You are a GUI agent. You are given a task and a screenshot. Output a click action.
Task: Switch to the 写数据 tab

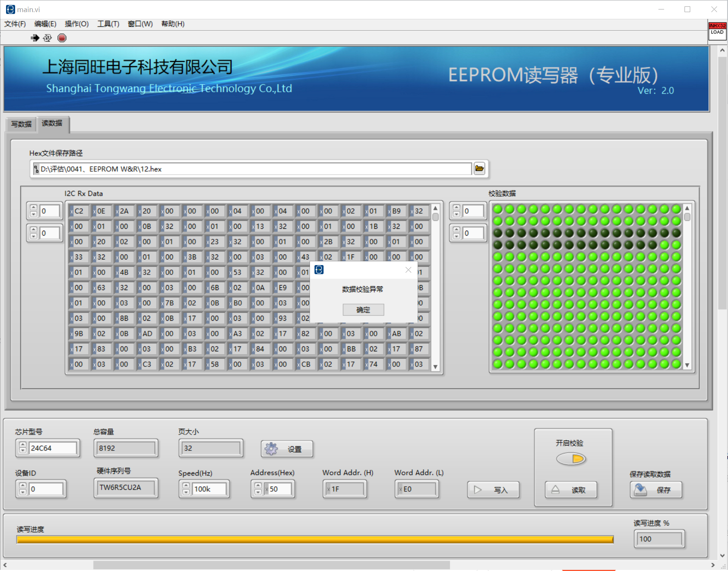(21, 124)
